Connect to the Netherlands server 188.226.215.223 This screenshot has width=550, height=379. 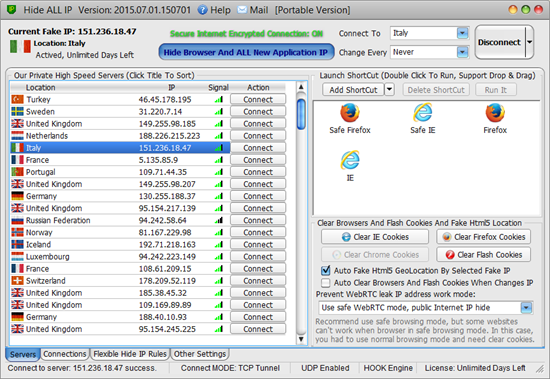click(258, 136)
